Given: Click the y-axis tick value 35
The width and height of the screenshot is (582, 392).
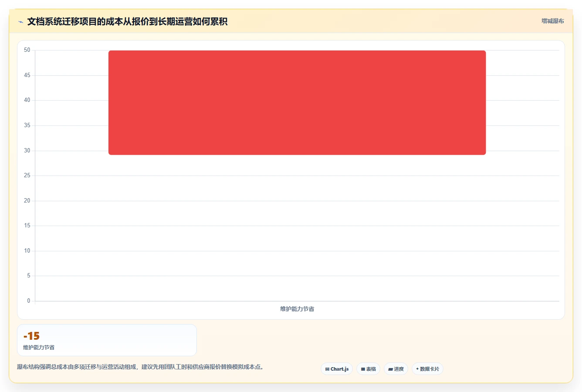Looking at the screenshot, I should point(27,125).
